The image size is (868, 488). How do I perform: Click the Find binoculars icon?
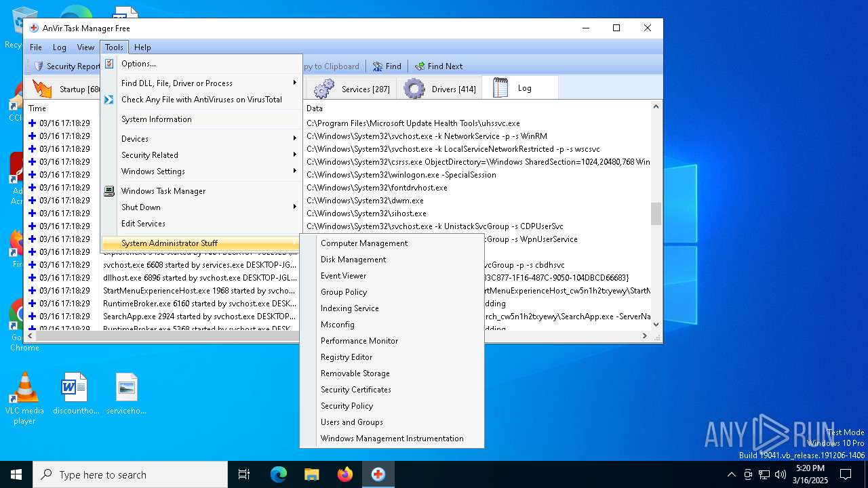point(378,66)
